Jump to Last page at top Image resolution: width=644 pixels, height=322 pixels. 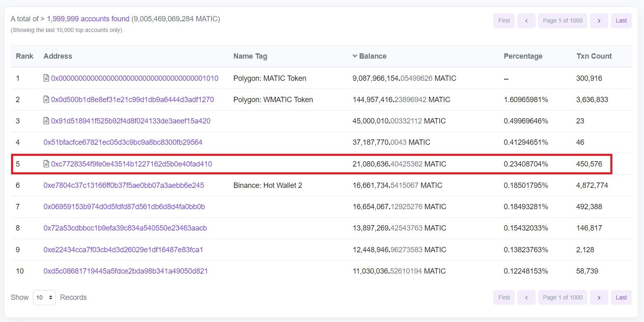621,21
